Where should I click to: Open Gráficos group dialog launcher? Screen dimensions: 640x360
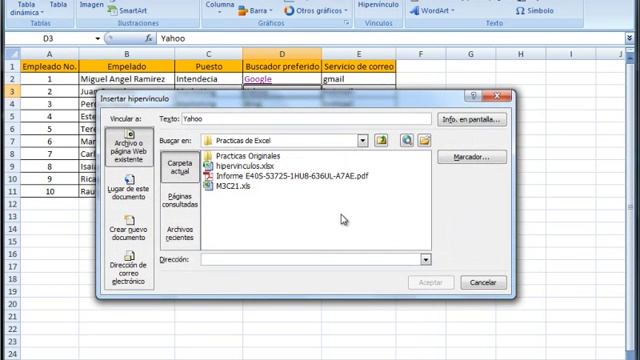(x=347, y=23)
